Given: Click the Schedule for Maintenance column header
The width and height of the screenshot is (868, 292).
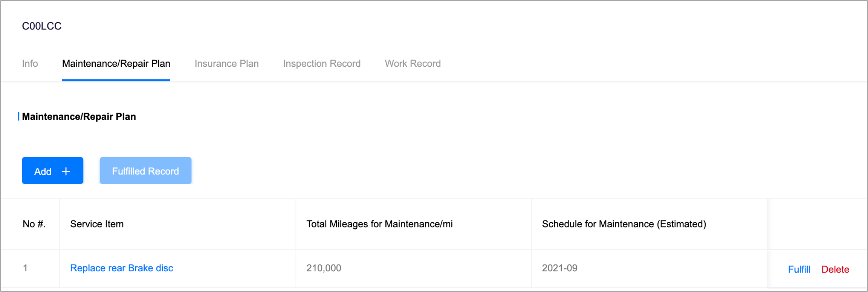Looking at the screenshot, I should click(x=624, y=224).
